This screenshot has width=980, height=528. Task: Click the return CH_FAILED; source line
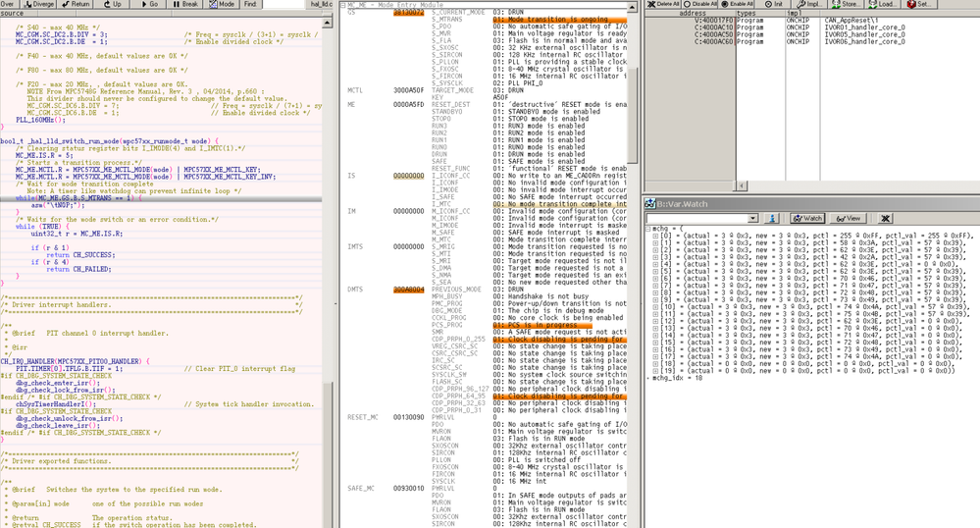click(78, 269)
